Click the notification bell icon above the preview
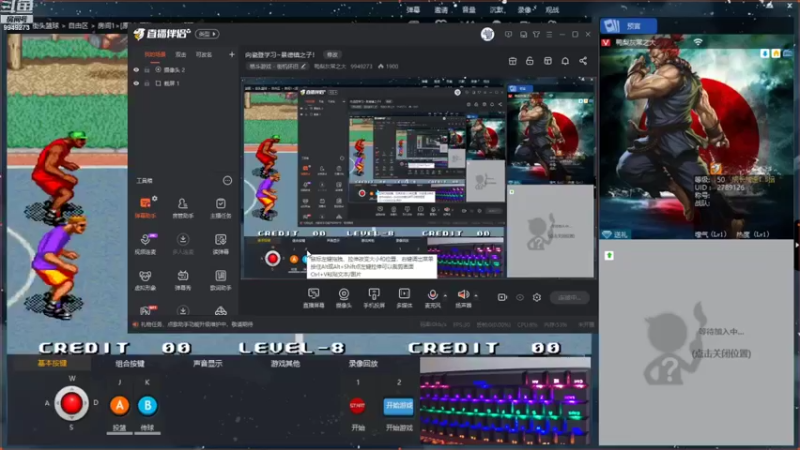800x450 pixels. (x=565, y=61)
